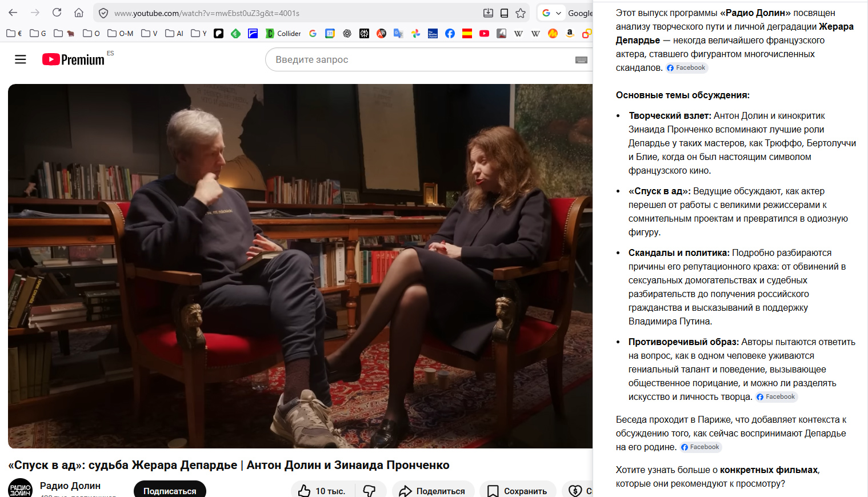This screenshot has height=497, width=868.
Task: Click the heading 'Основные темы обсуждения:'
Action: coord(683,95)
